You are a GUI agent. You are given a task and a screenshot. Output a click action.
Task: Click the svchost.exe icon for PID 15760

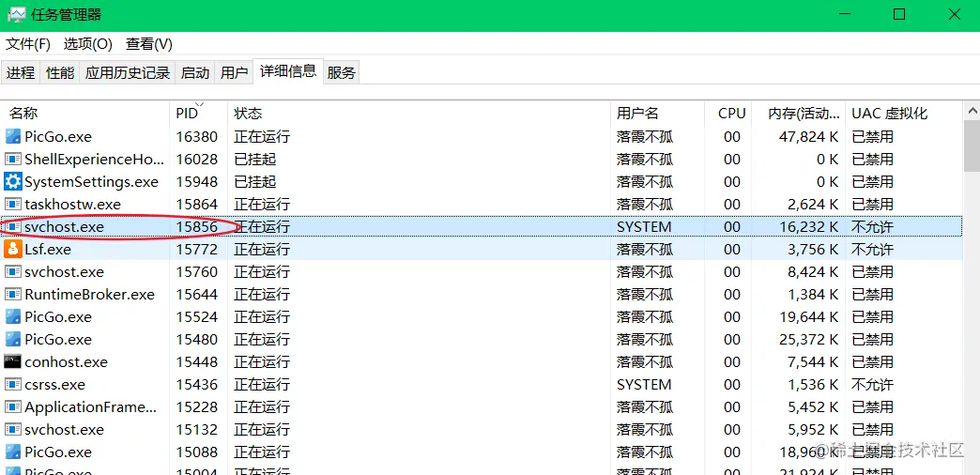[x=12, y=272]
